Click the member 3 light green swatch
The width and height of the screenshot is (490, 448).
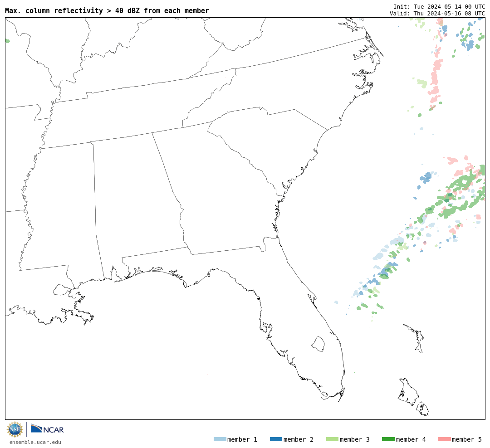pos(332,439)
